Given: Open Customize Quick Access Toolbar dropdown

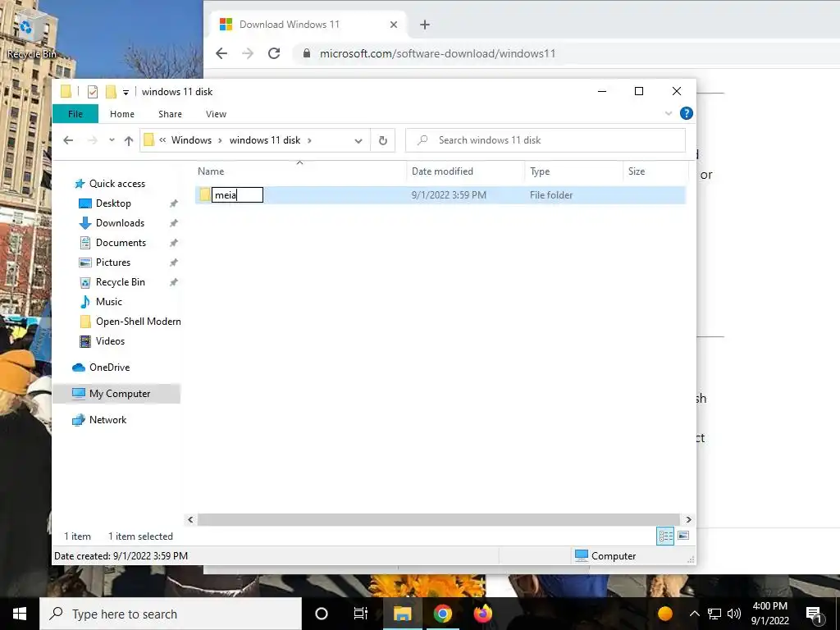Looking at the screenshot, I should 126,92.
